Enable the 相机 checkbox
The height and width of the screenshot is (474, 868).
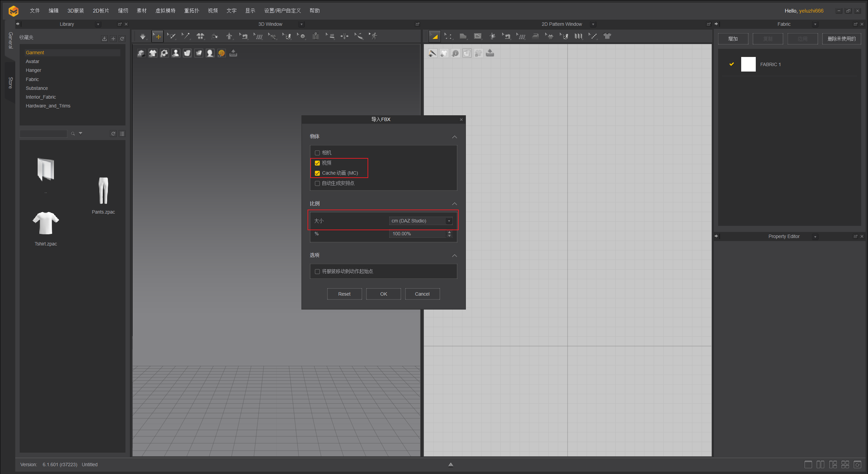tap(317, 153)
